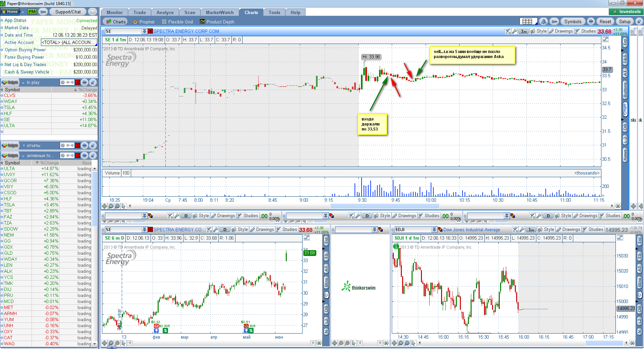Toggle DB side panel on main chart
644x349 pixels.
tap(625, 127)
